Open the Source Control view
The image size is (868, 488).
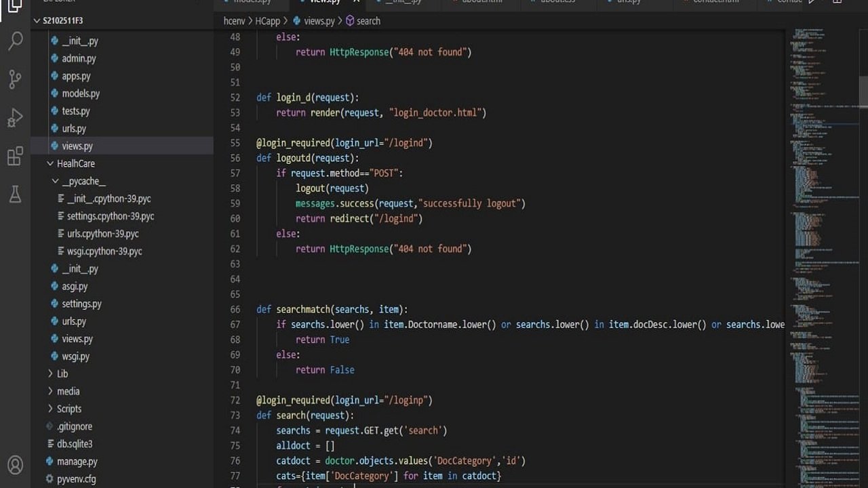(15, 80)
